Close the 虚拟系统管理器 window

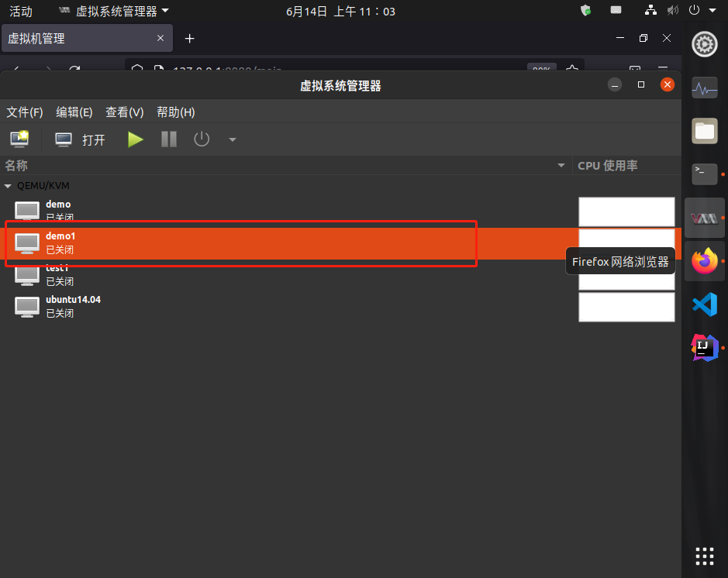pyautogui.click(x=668, y=84)
